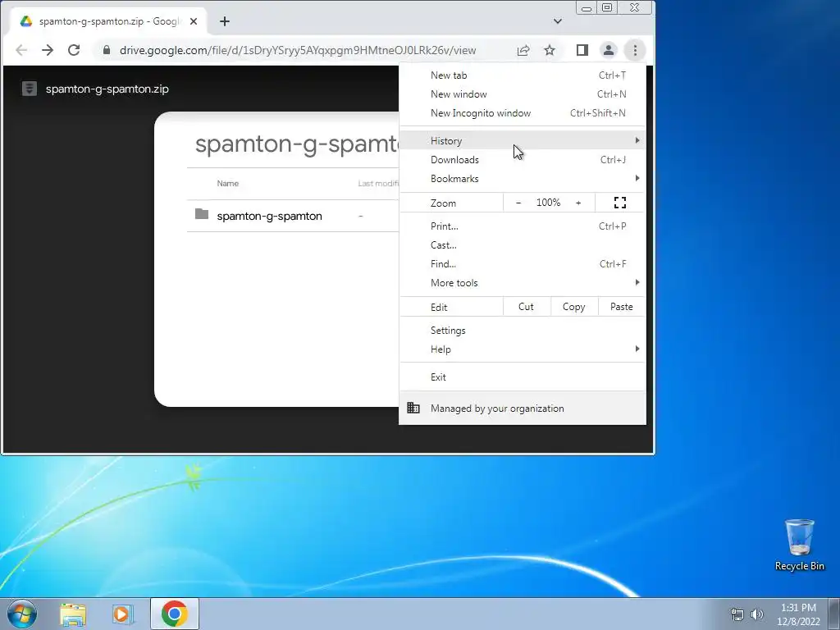This screenshot has width=840, height=630.
Task: Click the spamton-g-spamton folder icon
Action: [x=202, y=214]
